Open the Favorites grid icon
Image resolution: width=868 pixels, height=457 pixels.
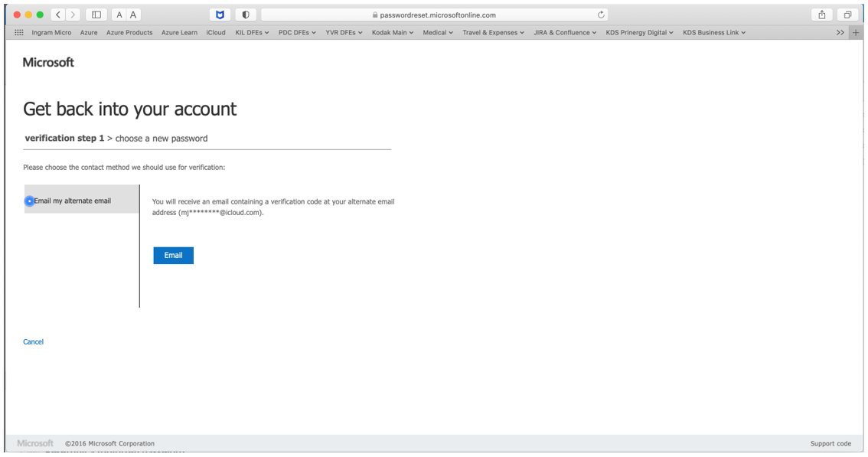pos(19,33)
